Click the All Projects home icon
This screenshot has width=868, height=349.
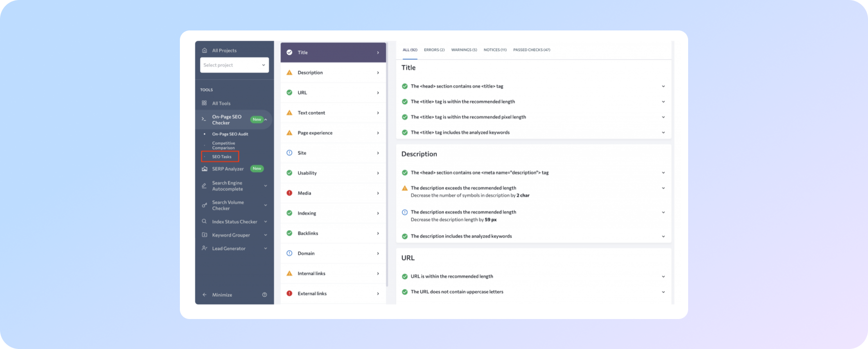[204, 50]
